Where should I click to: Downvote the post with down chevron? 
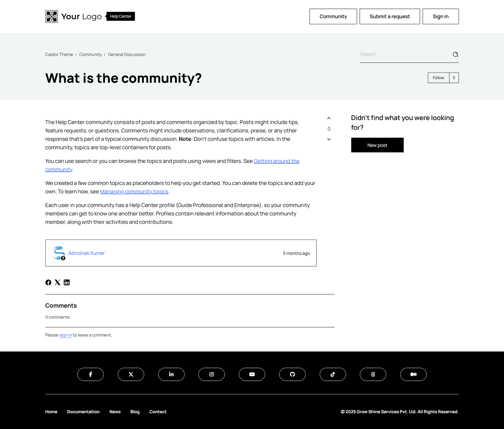tap(329, 139)
